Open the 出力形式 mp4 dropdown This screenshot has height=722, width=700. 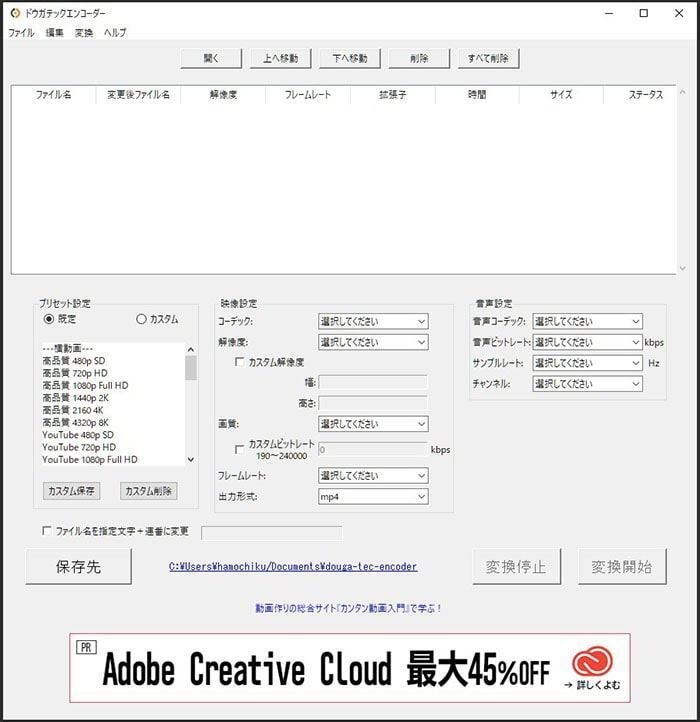click(x=373, y=496)
